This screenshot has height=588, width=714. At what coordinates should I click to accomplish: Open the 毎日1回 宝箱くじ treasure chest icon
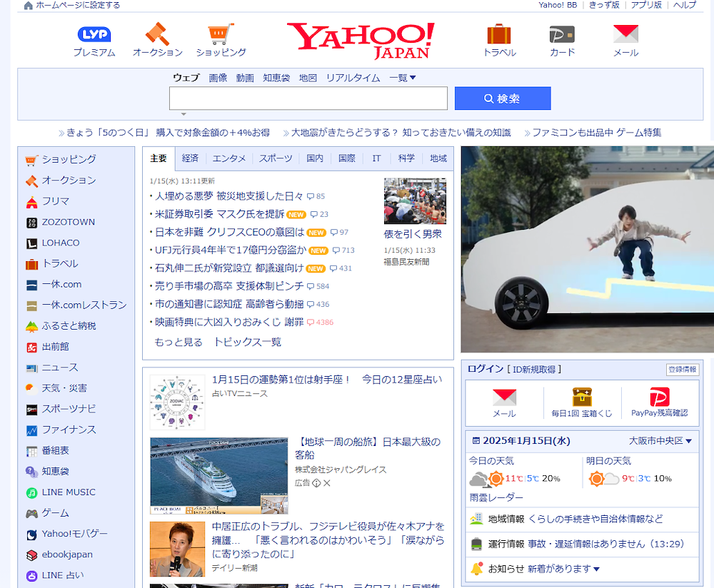(582, 397)
